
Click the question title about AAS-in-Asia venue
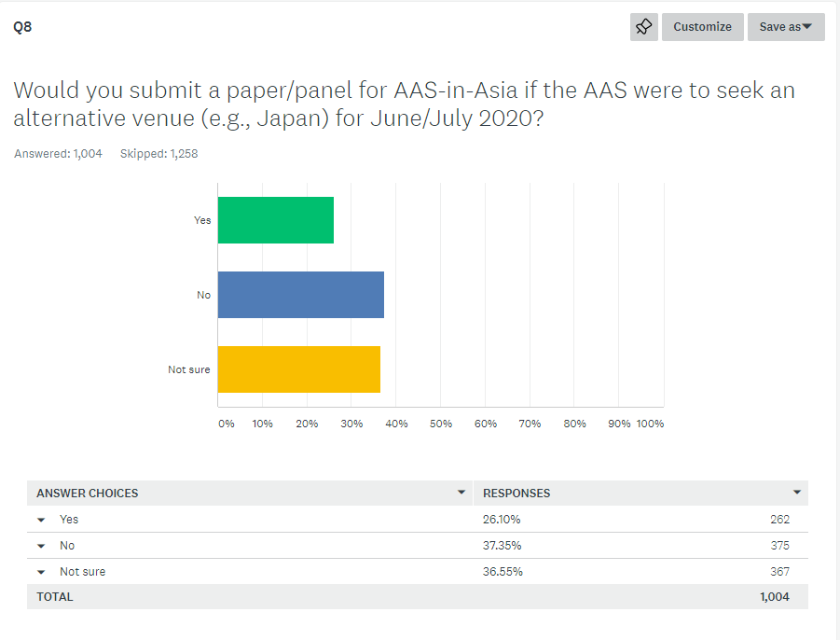pos(405,104)
